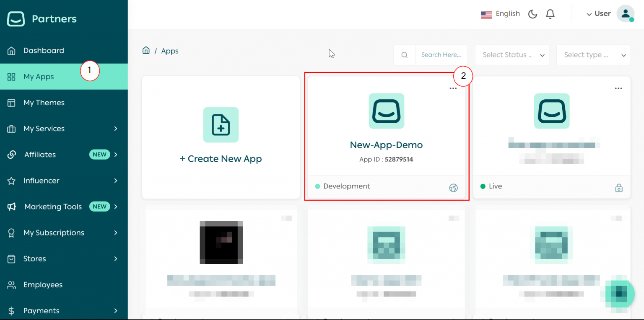Click the Payments dollar icon
This screenshot has height=320, width=644.
point(11,311)
